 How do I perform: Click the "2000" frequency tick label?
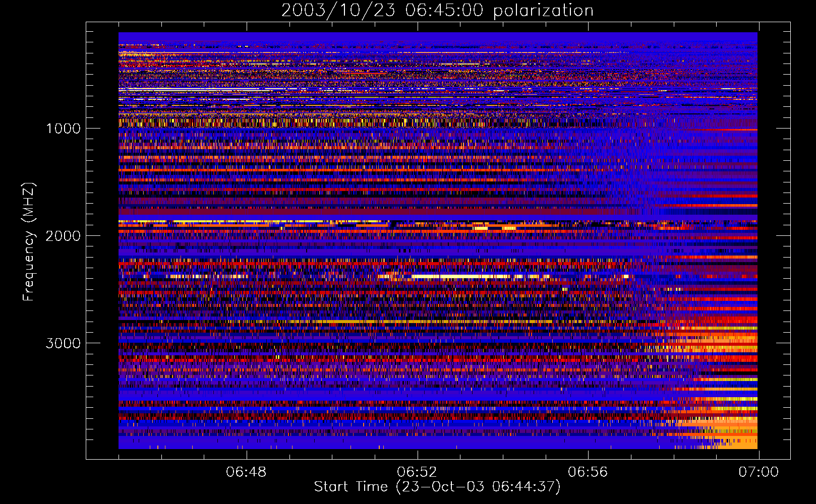coord(63,236)
